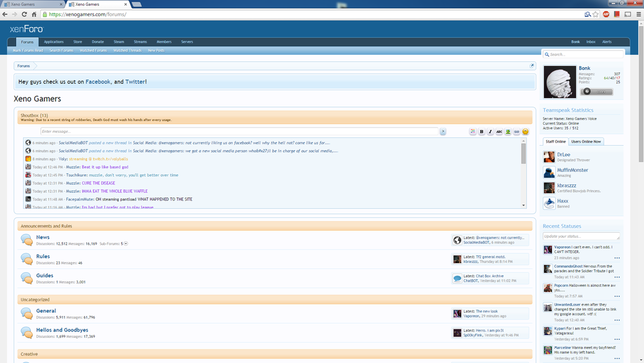Click the shoutbox scrollbar thumb

coord(523,153)
